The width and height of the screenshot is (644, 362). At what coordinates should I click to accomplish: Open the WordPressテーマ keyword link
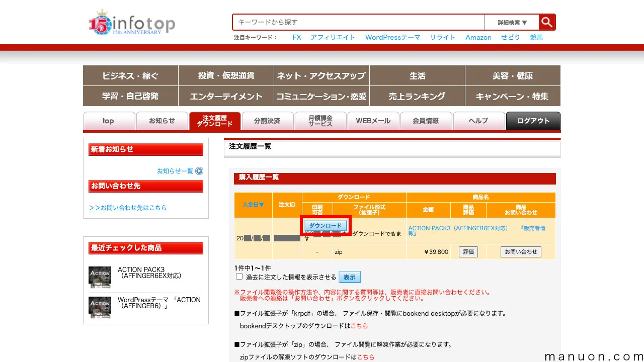click(x=393, y=37)
